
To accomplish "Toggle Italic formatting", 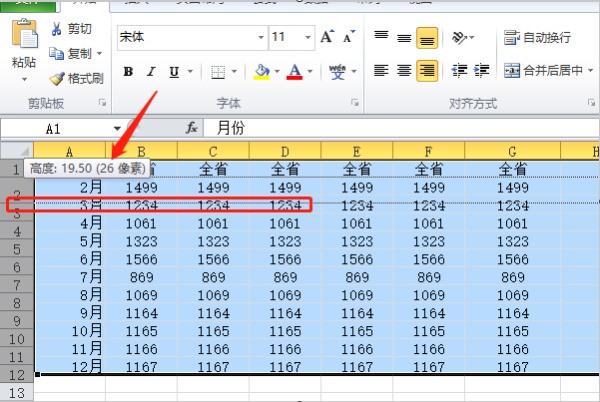I will pos(151,72).
